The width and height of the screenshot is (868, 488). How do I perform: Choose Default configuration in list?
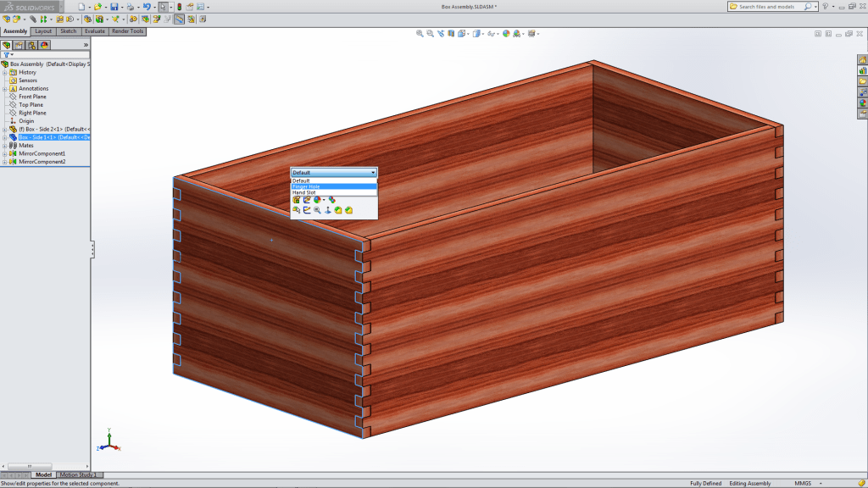coord(334,180)
